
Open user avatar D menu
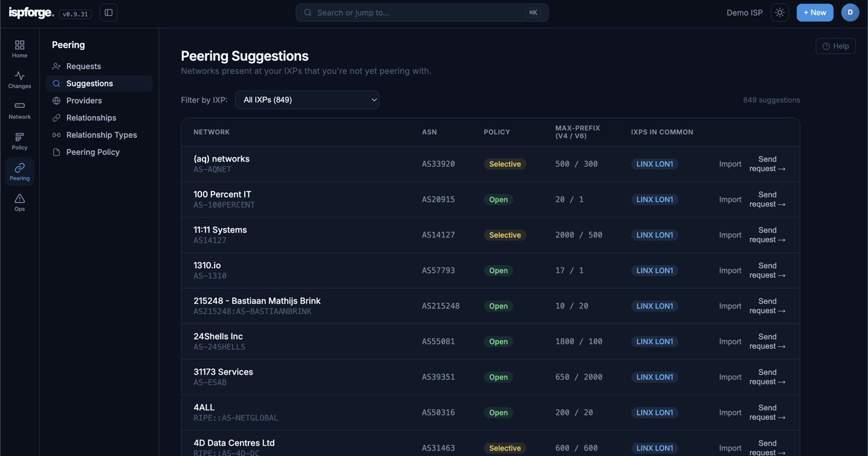click(850, 13)
